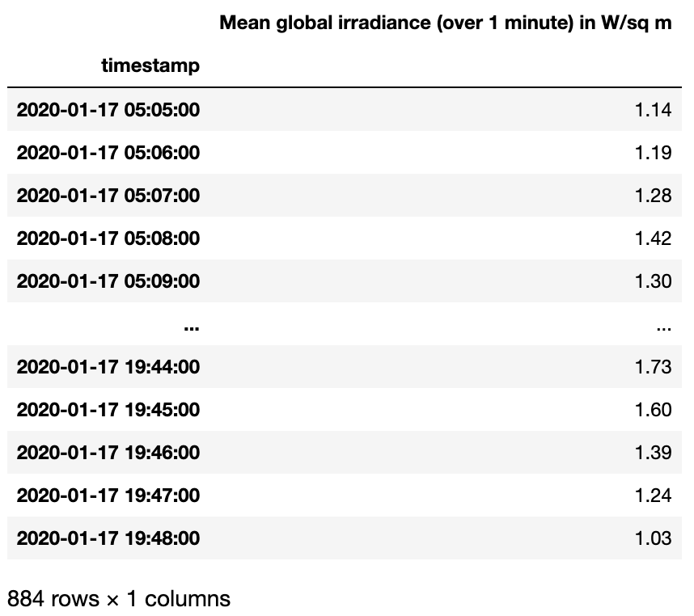This screenshot has height=616, width=694.
Task: Click the timestamp index header
Action: (150, 65)
